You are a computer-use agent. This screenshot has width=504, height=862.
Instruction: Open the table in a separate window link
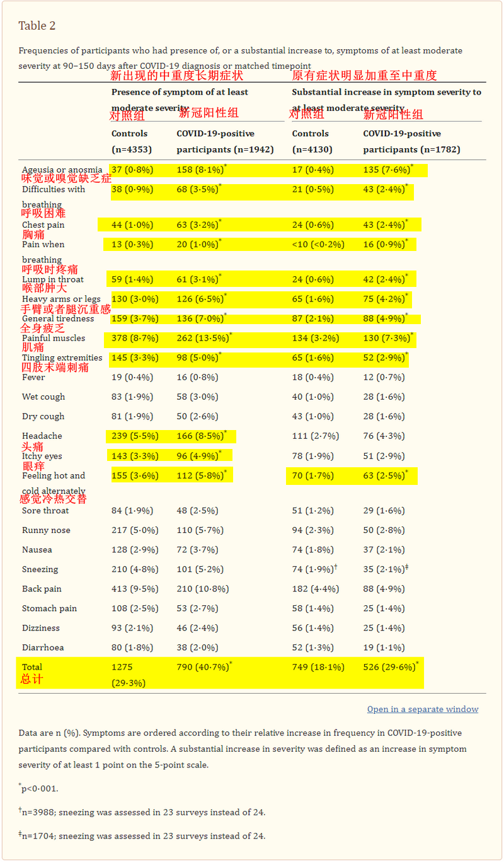pos(423,709)
